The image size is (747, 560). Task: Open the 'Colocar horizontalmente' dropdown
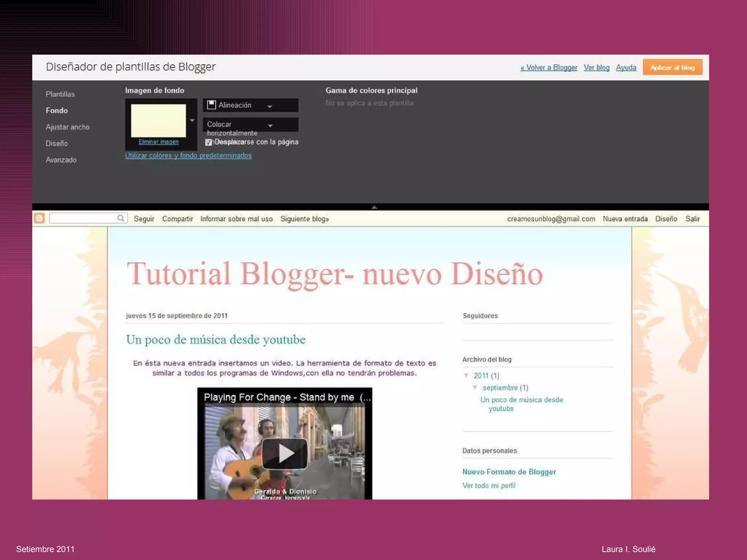(x=270, y=125)
